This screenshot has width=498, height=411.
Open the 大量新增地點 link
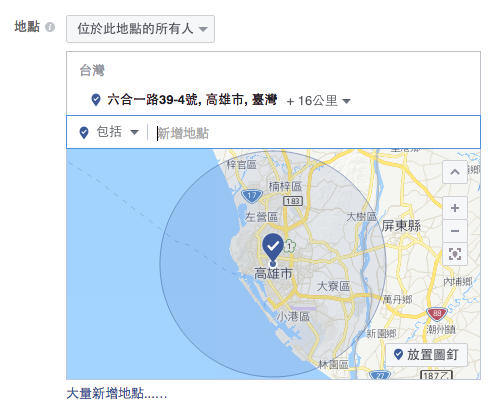click(x=117, y=394)
